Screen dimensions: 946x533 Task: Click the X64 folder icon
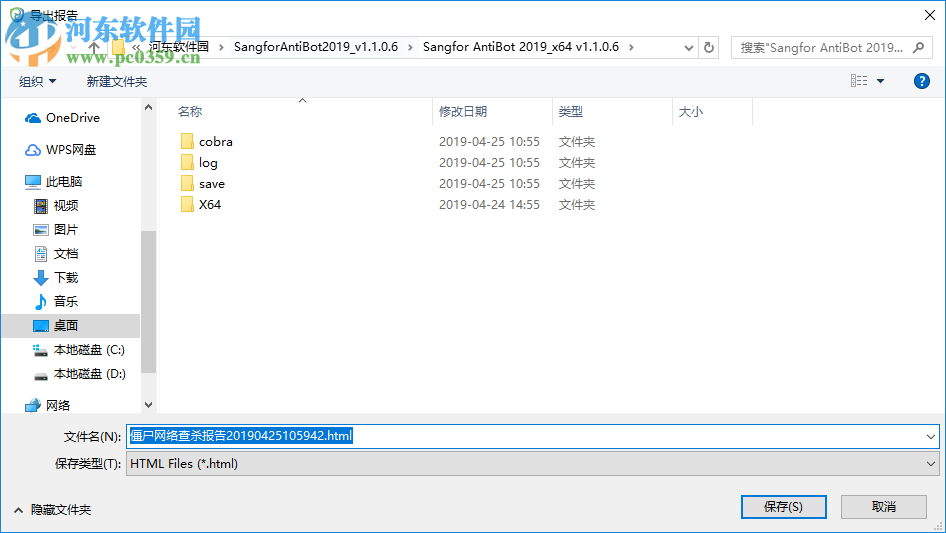pyautogui.click(x=188, y=205)
